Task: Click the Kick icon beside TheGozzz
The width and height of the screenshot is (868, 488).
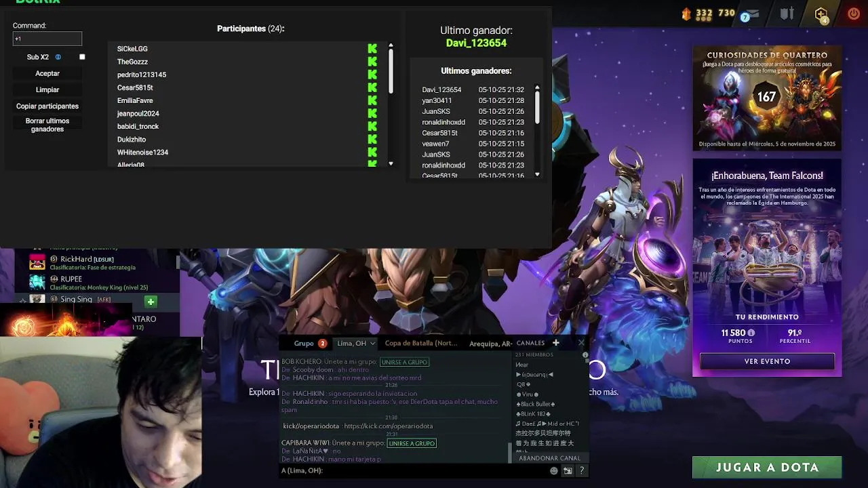Action: coord(372,62)
